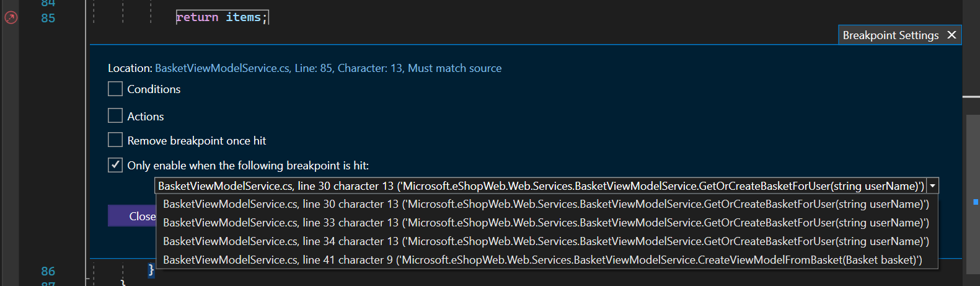Image resolution: width=980 pixels, height=286 pixels.
Task: Close the Breakpoint Settings panel with X
Action: [951, 35]
